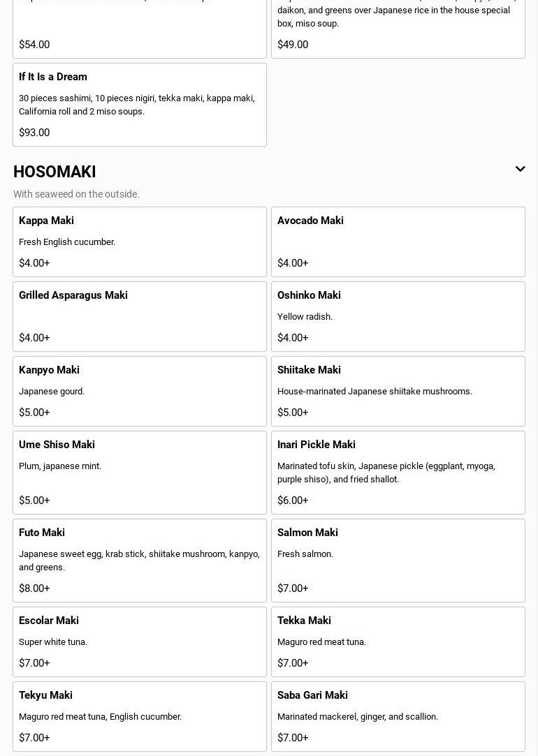Open the Escolar Maki card
This screenshot has height=756, width=538.
tap(139, 642)
